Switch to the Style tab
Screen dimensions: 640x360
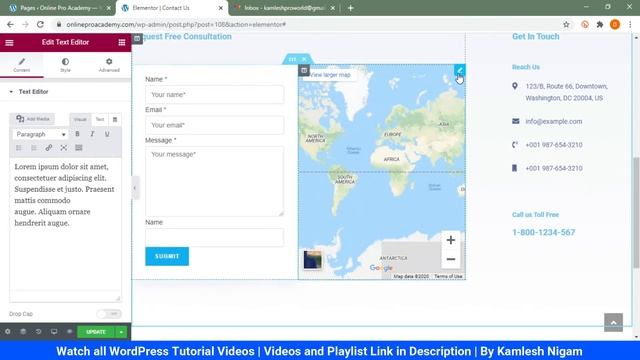point(65,65)
